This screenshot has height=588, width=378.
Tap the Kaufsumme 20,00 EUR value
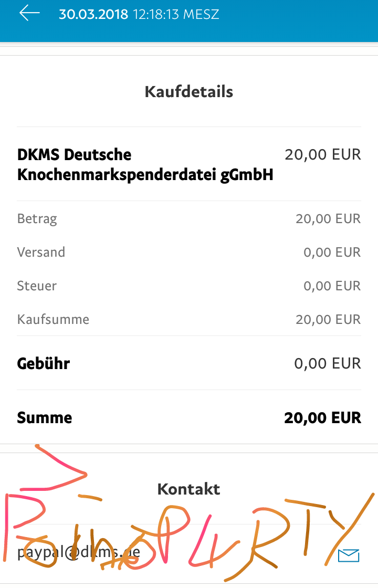pos(328,320)
